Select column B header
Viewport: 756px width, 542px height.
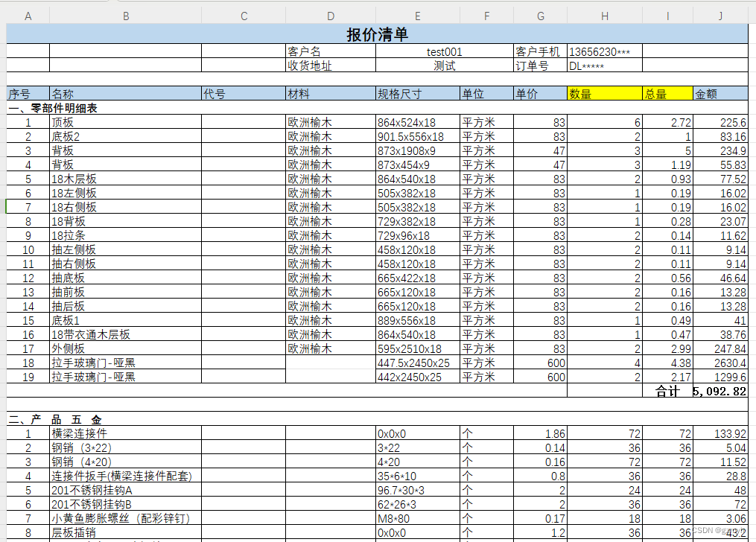point(125,16)
